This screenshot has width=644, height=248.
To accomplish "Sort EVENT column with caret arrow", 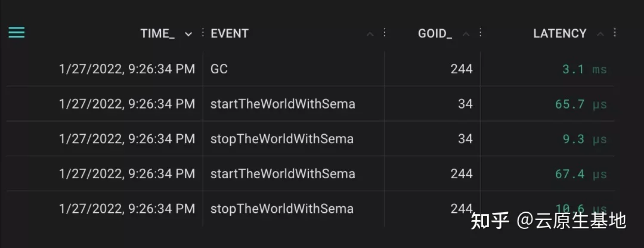I will click(x=370, y=34).
